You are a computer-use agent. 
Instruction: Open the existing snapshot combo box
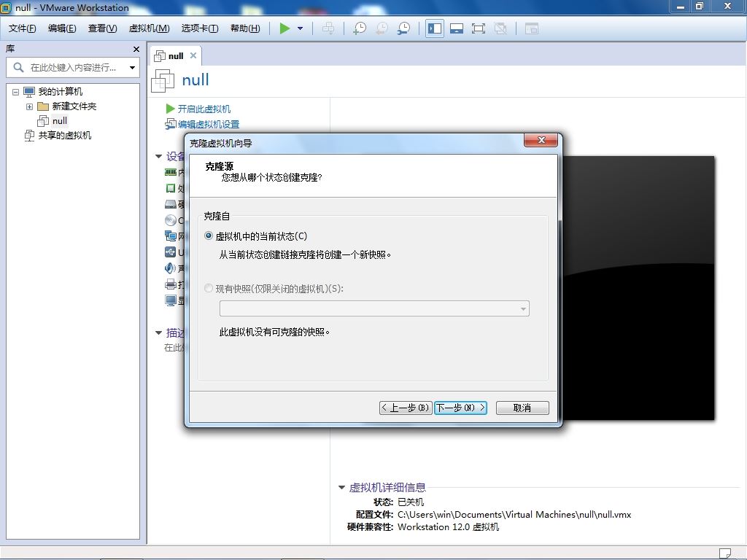point(374,308)
